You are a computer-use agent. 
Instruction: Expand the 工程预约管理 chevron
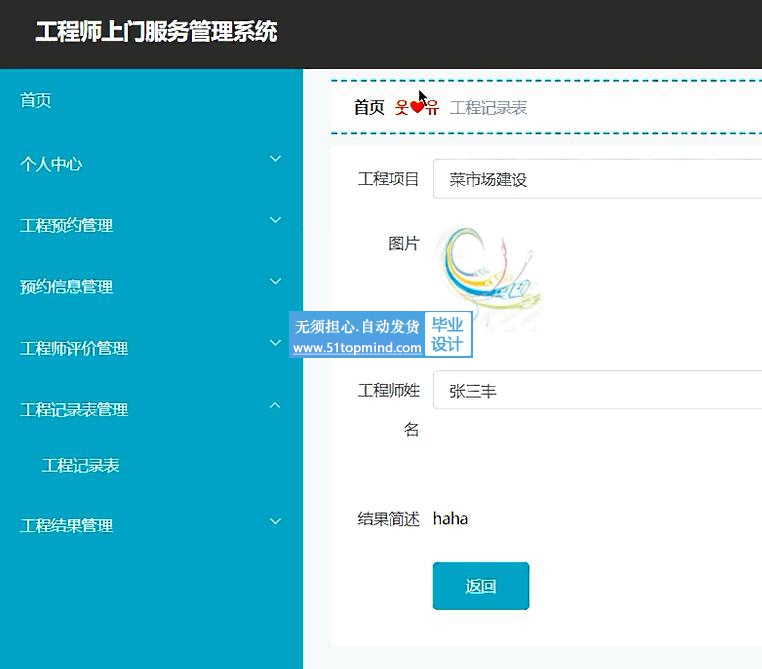tap(276, 220)
